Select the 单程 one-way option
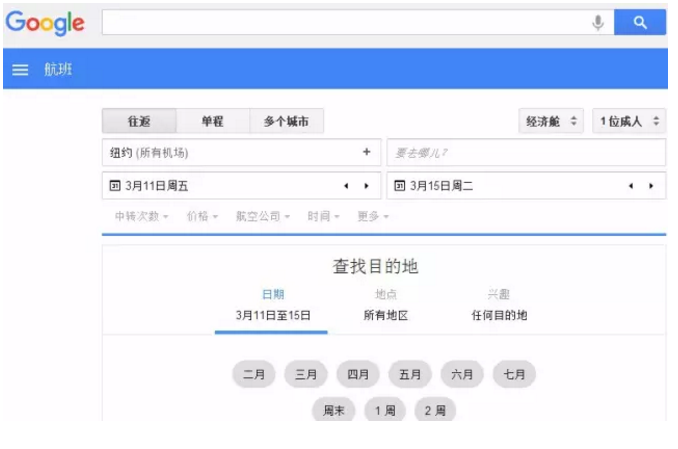 212,121
